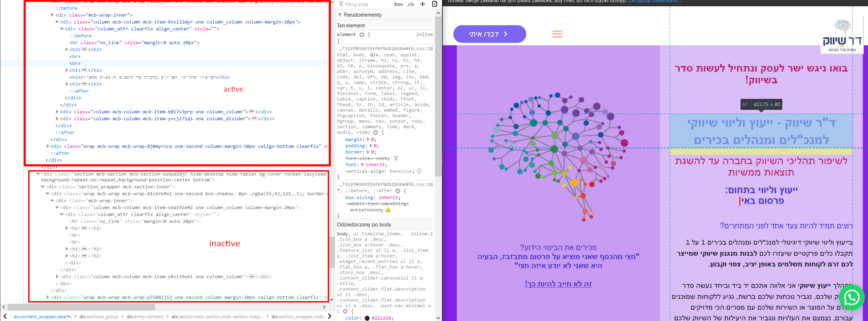Screen dimensions: 868x321
Task: Expand the h3 element node
Action: 67,84
